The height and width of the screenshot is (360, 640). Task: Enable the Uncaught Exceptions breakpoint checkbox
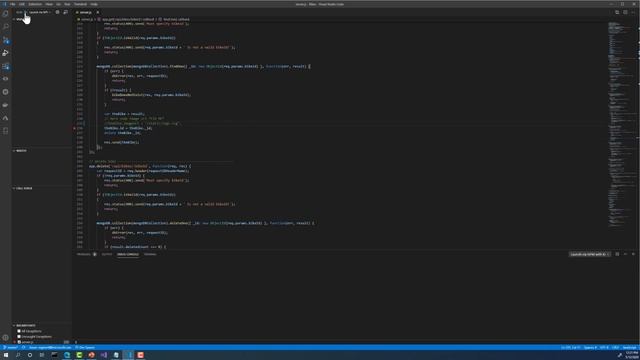[x=19, y=336]
